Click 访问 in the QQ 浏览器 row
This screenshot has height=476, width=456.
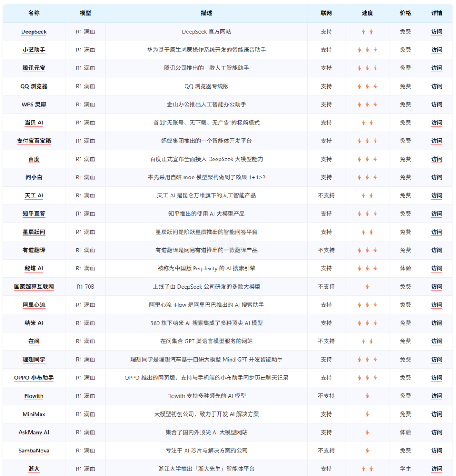(437, 86)
